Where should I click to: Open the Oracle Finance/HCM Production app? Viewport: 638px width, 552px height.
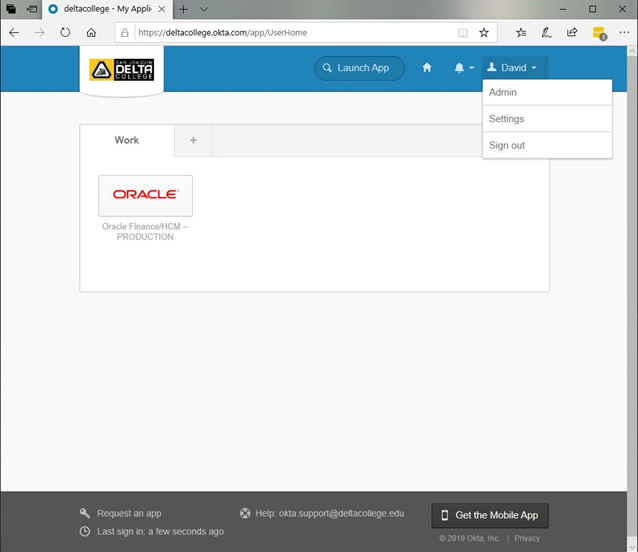pyautogui.click(x=145, y=196)
